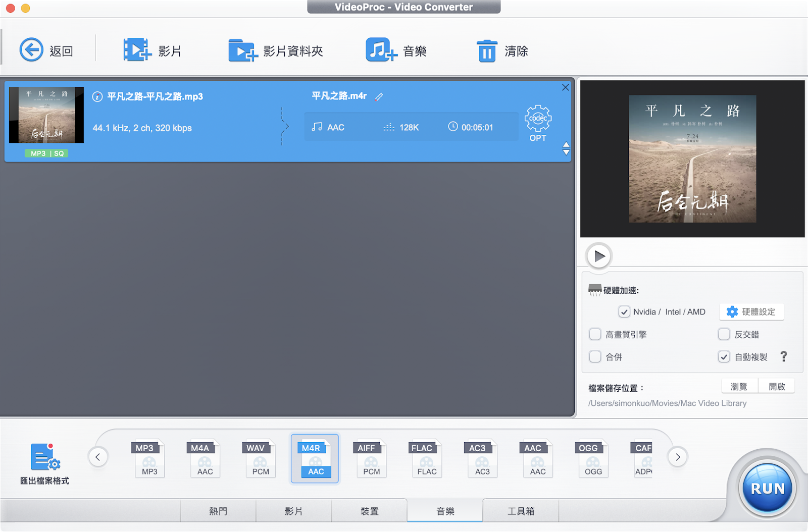808x532 pixels.
Task: Add music using the 音樂 icon
Action: point(381,50)
